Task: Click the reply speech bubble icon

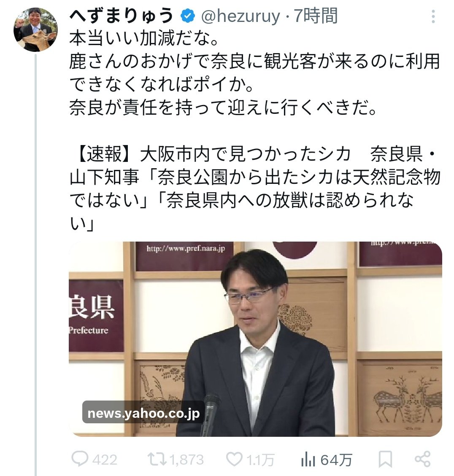Action: [80, 459]
